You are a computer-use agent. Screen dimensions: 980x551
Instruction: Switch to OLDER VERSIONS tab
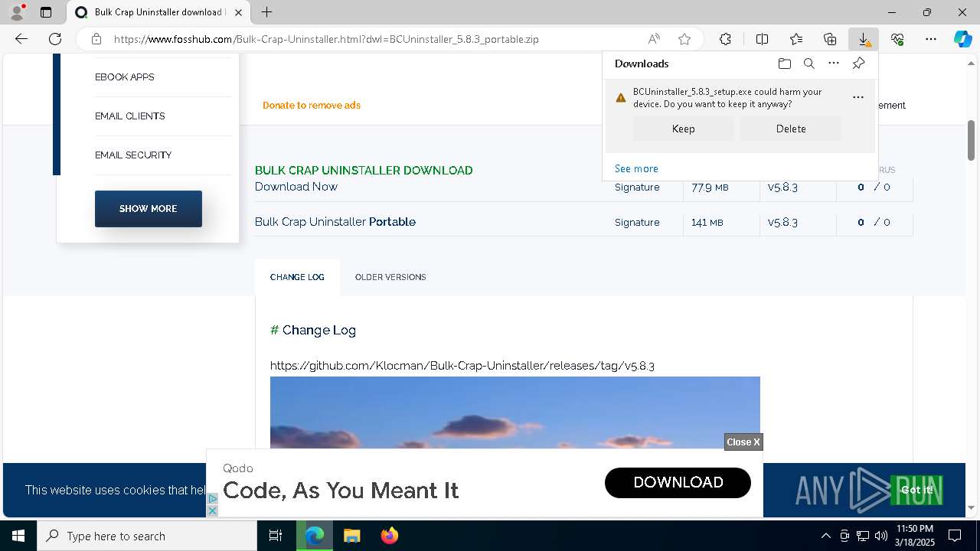(x=390, y=277)
